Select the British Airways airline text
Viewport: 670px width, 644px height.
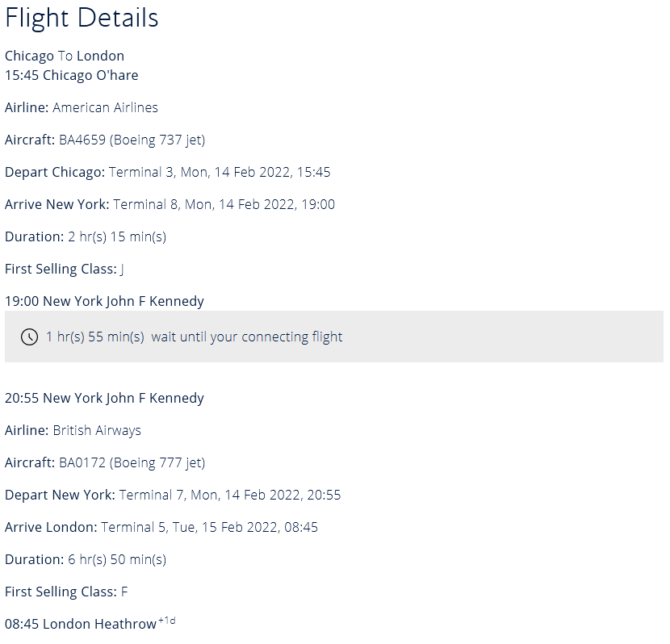pos(97,430)
